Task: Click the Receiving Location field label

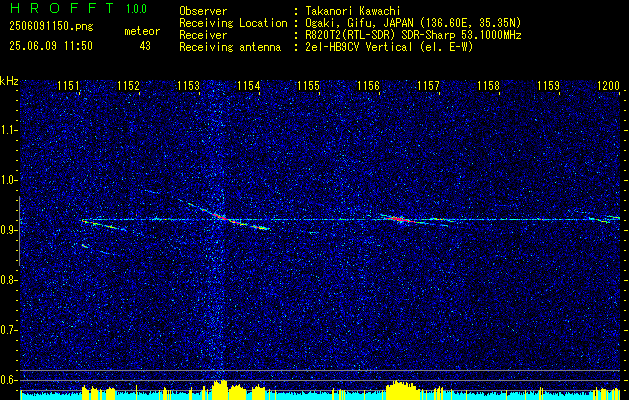Action: [233, 23]
